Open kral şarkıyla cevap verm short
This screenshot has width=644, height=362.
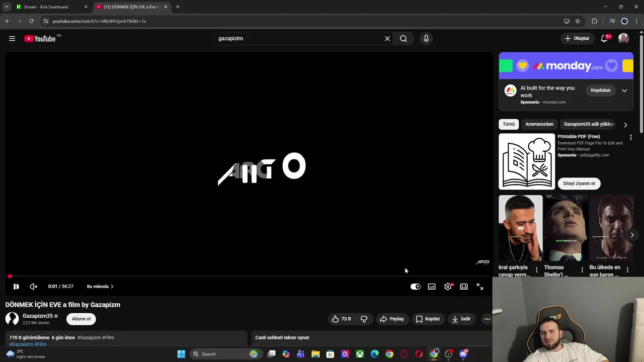coord(521,228)
